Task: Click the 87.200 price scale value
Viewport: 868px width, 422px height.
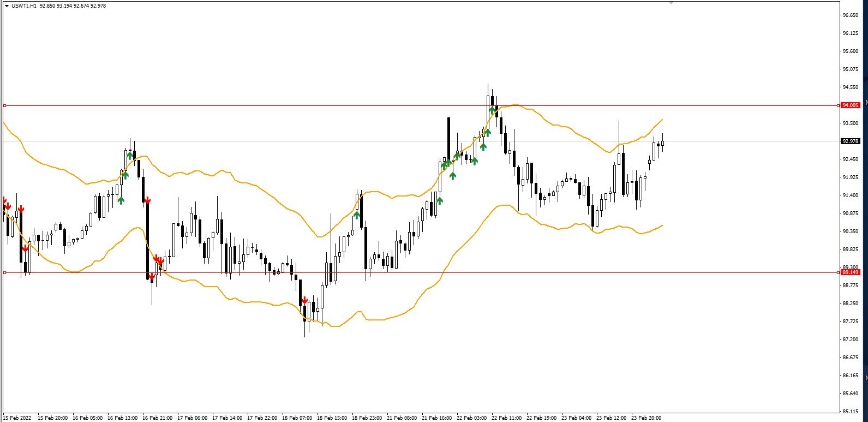Action: pos(850,340)
